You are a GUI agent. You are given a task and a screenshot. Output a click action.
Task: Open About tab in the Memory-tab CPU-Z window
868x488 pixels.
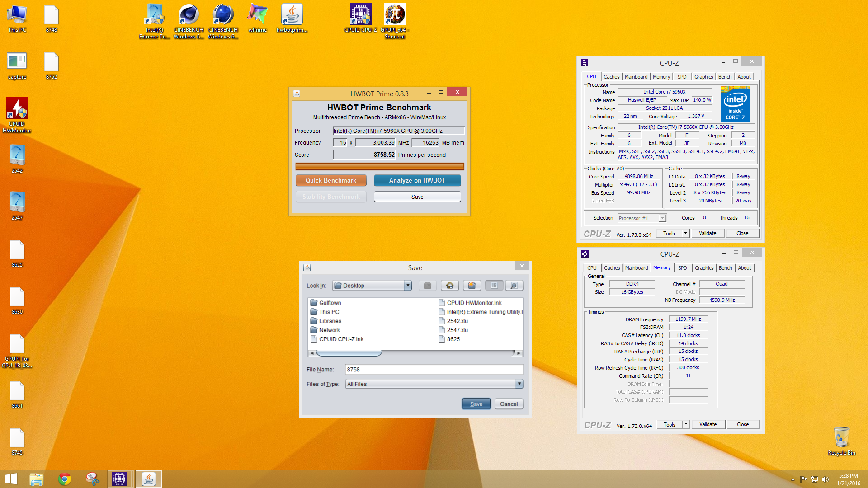pyautogui.click(x=745, y=268)
